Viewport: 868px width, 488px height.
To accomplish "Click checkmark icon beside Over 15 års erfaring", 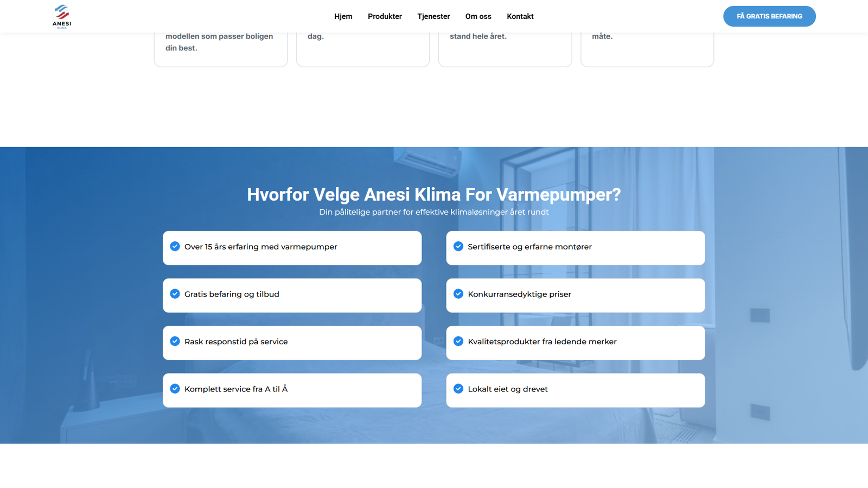I will pyautogui.click(x=175, y=246).
